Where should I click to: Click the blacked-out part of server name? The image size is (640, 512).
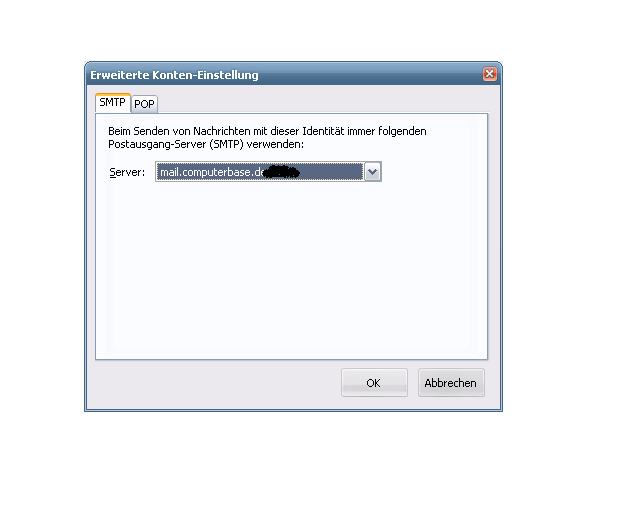point(282,172)
